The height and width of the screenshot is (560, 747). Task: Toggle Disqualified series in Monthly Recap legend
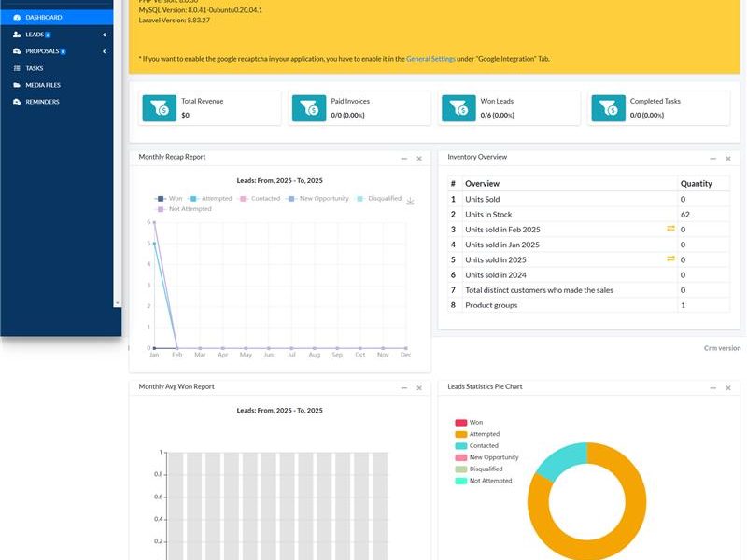[379, 198]
